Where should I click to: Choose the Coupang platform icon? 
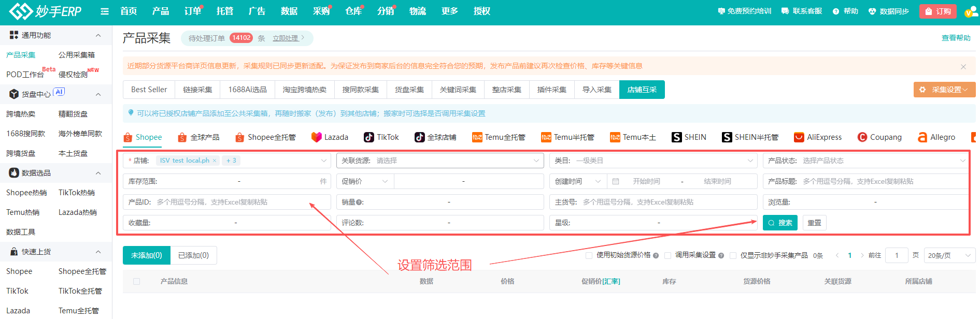(x=862, y=137)
